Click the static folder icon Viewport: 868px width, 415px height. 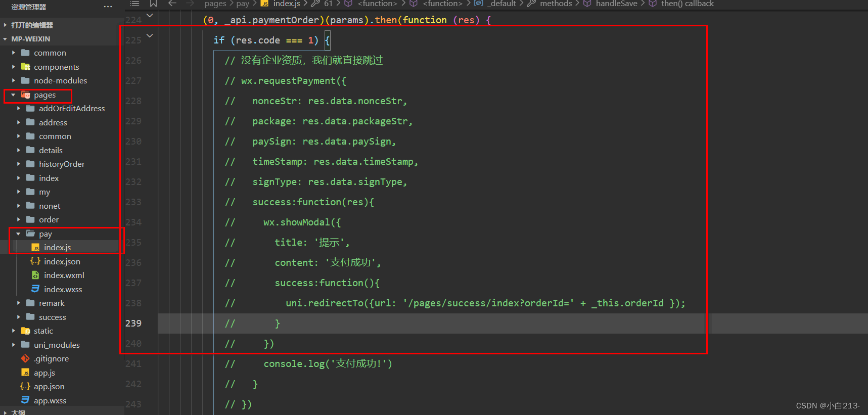pyautogui.click(x=26, y=331)
